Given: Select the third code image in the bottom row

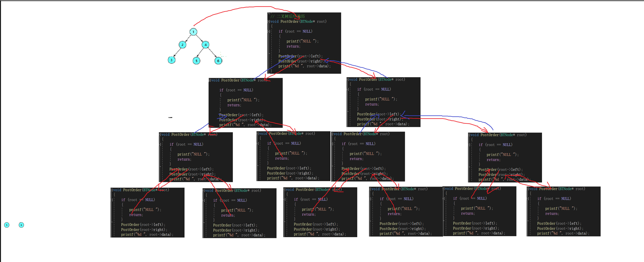Looking at the screenshot, I should [320, 212].
